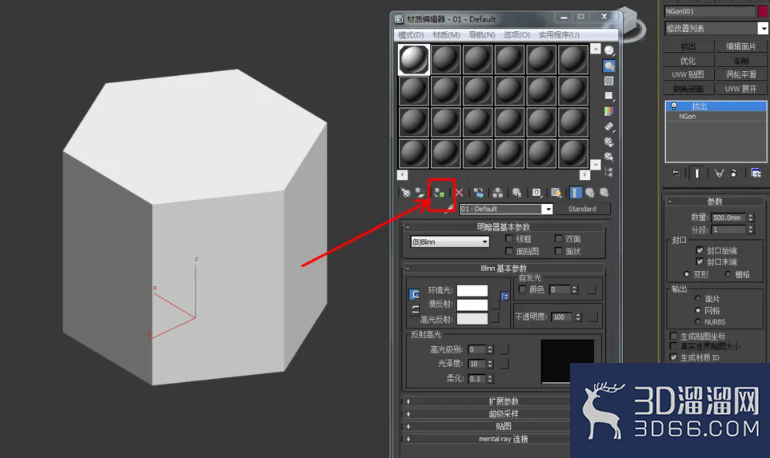Open the 01 - Default material name dropdown
Viewport: 770px width, 458px height.
548,209
